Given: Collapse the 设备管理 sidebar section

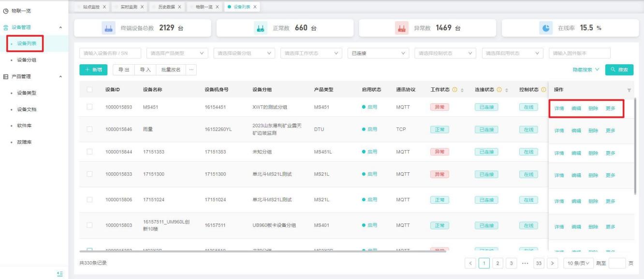Looking at the screenshot, I should (60, 28).
